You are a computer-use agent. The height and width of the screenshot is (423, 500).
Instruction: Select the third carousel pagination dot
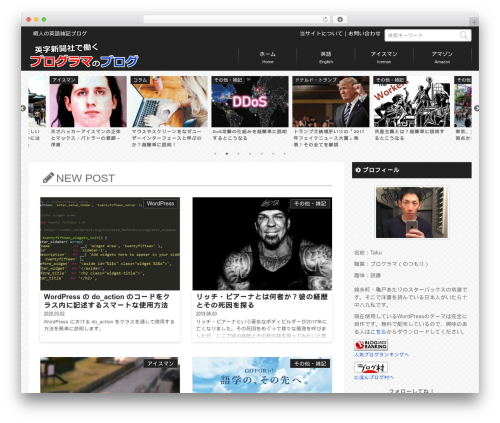point(238,154)
